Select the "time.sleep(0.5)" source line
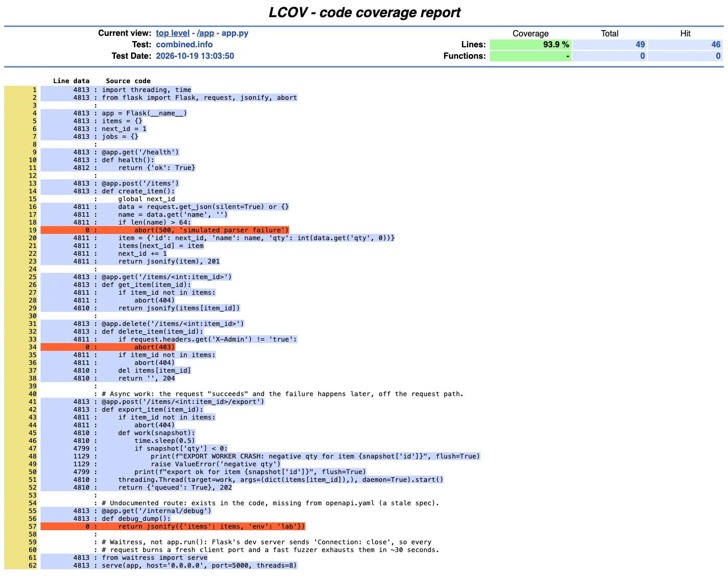Screen dimensions: 728x577 pos(165,441)
